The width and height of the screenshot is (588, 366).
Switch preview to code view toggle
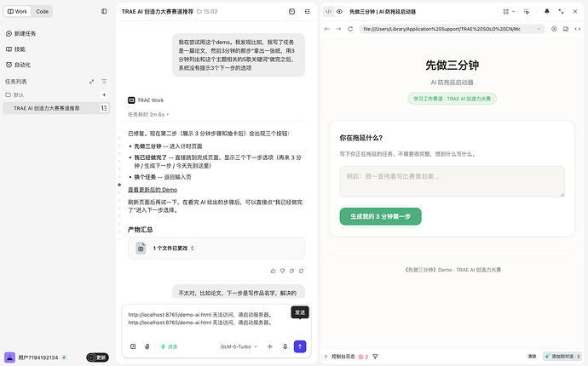[328, 12]
